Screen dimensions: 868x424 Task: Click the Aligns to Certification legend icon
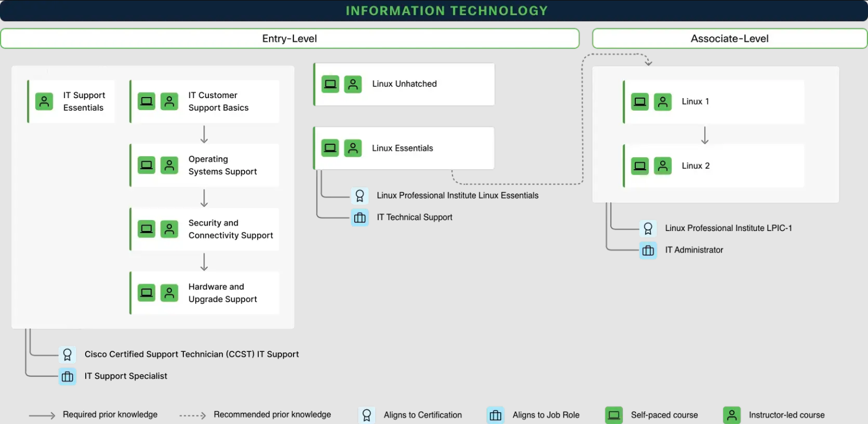(x=367, y=415)
